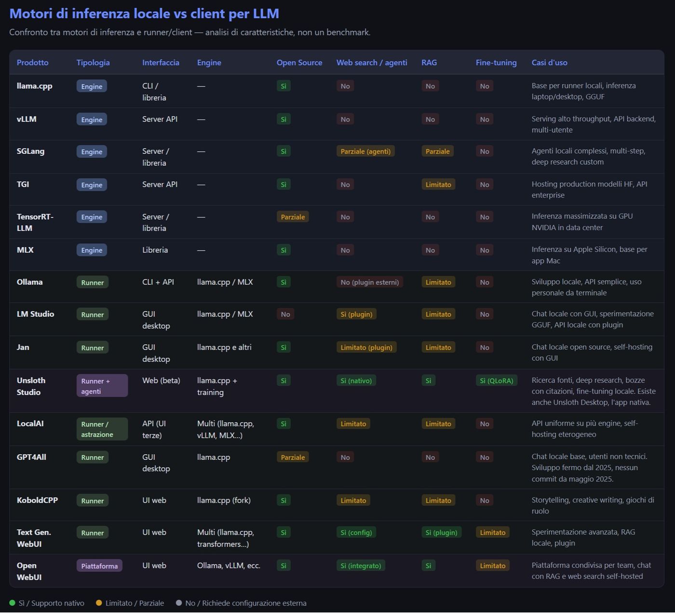Click the "Prodotto" column header
The image size is (675, 616).
32,63
